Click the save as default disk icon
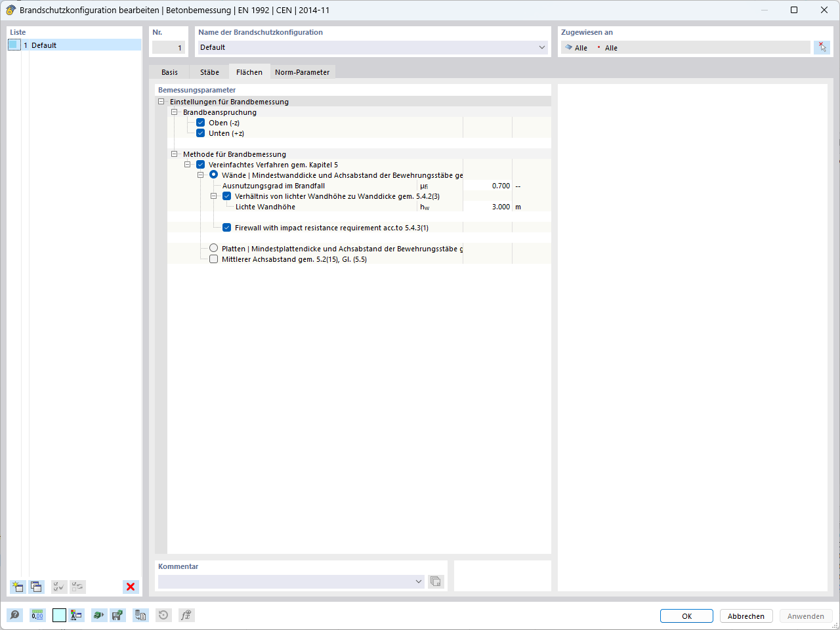 [117, 615]
